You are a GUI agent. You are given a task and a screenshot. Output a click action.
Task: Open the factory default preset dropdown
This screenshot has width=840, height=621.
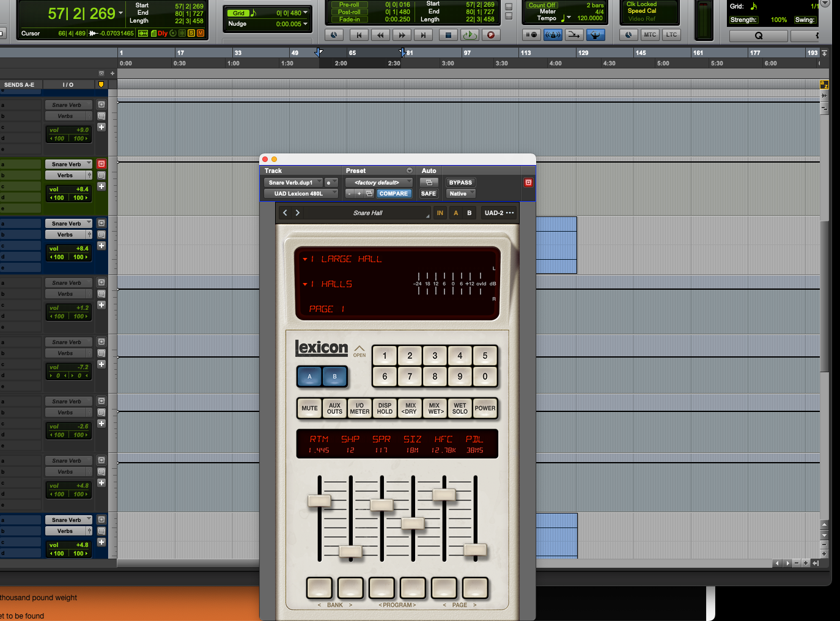coord(379,183)
